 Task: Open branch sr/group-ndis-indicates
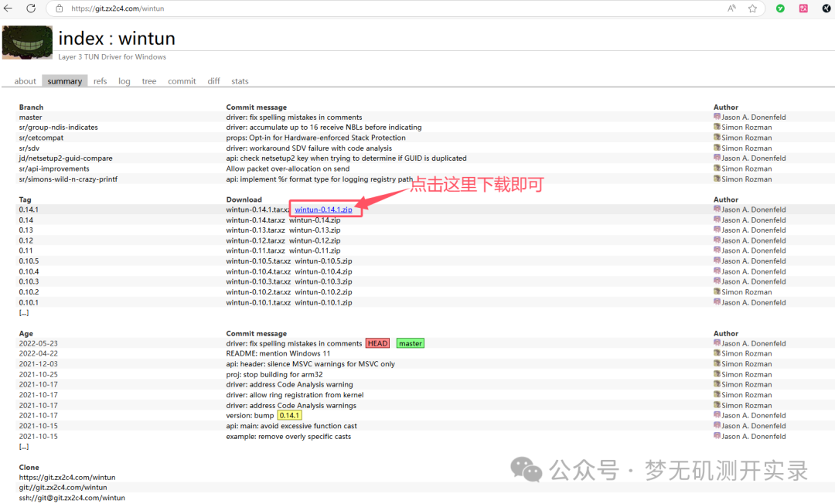[59, 128]
